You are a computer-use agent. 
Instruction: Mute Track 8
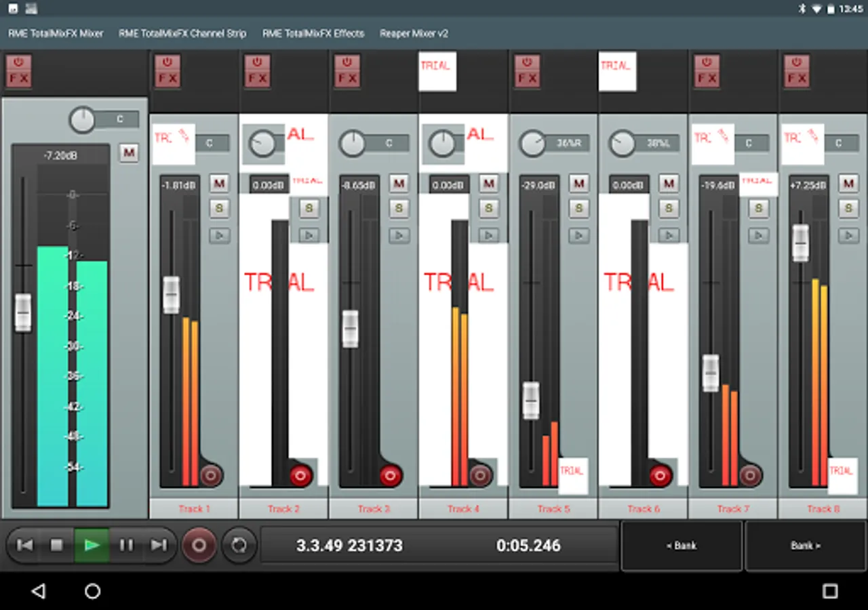coord(848,184)
